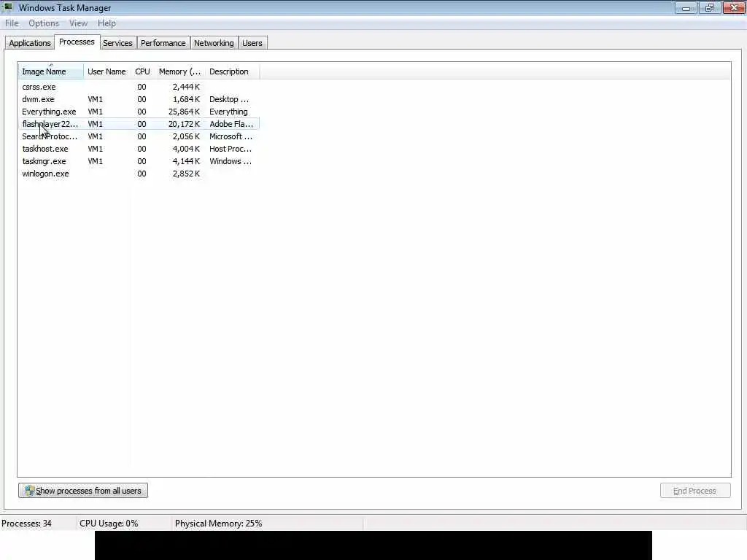Click Show processes from all users

click(x=83, y=491)
